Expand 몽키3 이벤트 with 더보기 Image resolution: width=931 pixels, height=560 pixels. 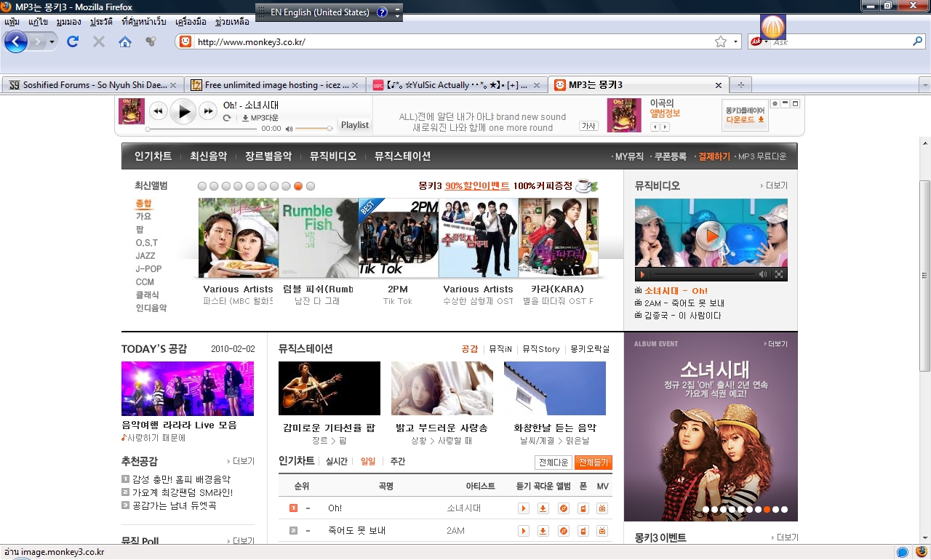tap(784, 537)
